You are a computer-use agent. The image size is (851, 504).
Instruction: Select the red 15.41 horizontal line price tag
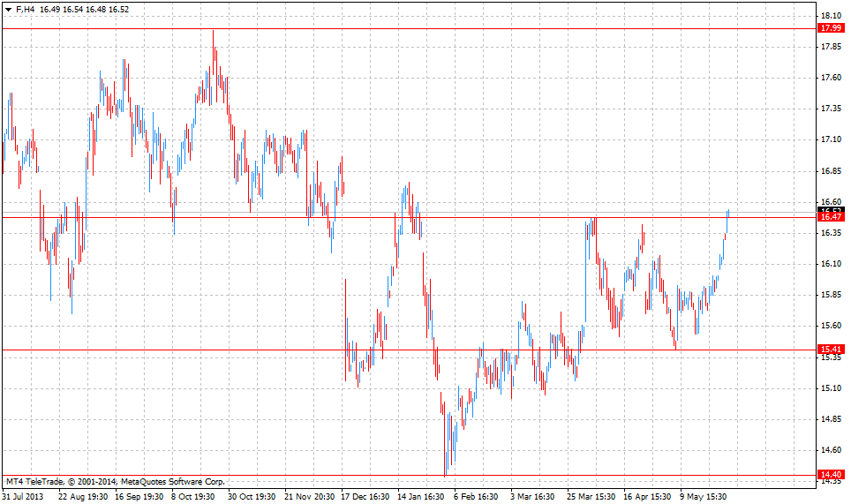click(831, 350)
